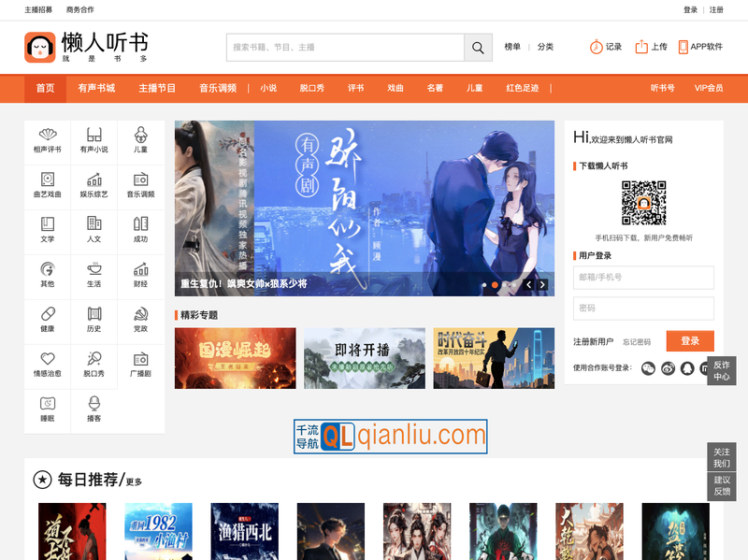This screenshot has height=560, width=748.
Task: Click the 儿童 children category icon
Action: 139,137
